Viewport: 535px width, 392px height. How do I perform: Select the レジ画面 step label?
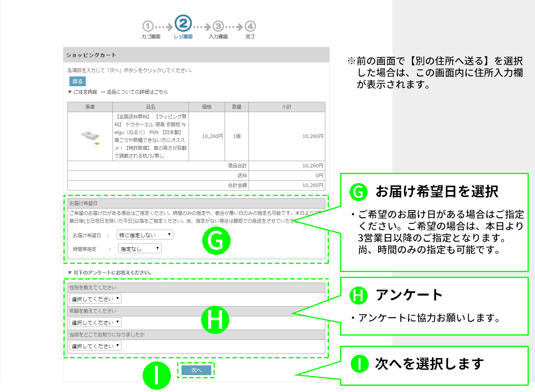click(x=183, y=36)
